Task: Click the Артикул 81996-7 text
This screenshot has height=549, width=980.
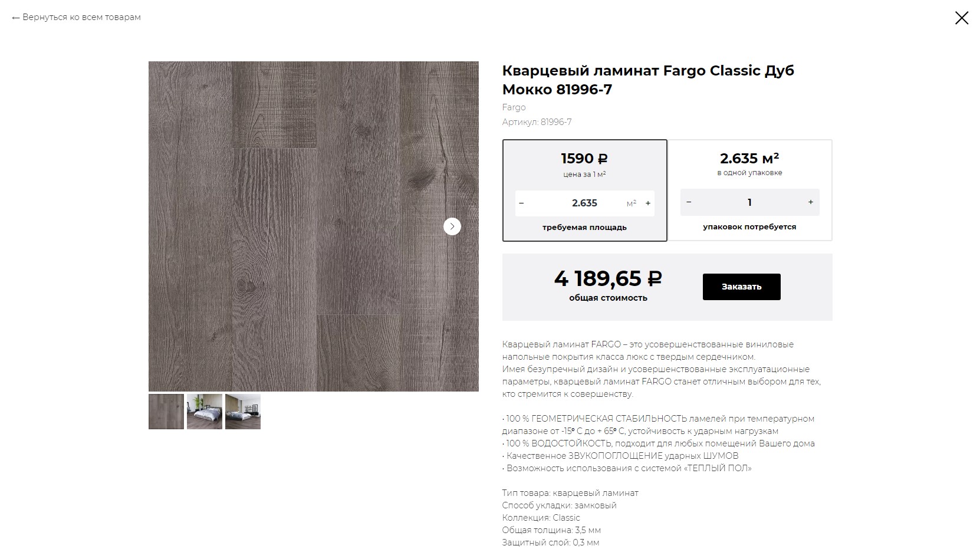Action: point(537,122)
